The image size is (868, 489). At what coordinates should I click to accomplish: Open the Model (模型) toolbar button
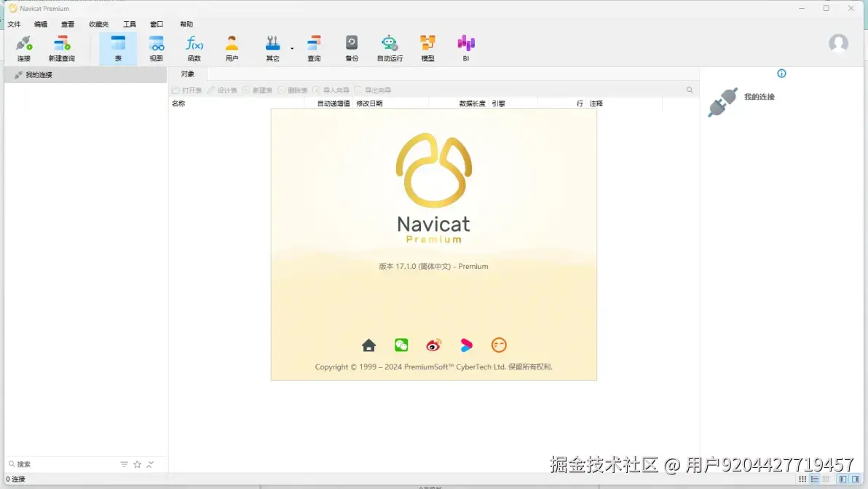point(427,48)
